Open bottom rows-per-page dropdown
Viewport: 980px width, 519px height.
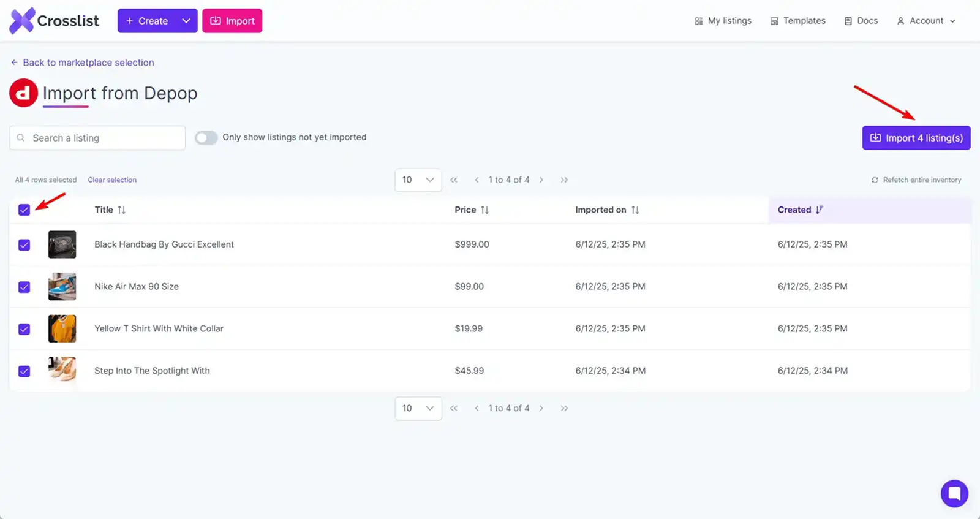pyautogui.click(x=418, y=409)
